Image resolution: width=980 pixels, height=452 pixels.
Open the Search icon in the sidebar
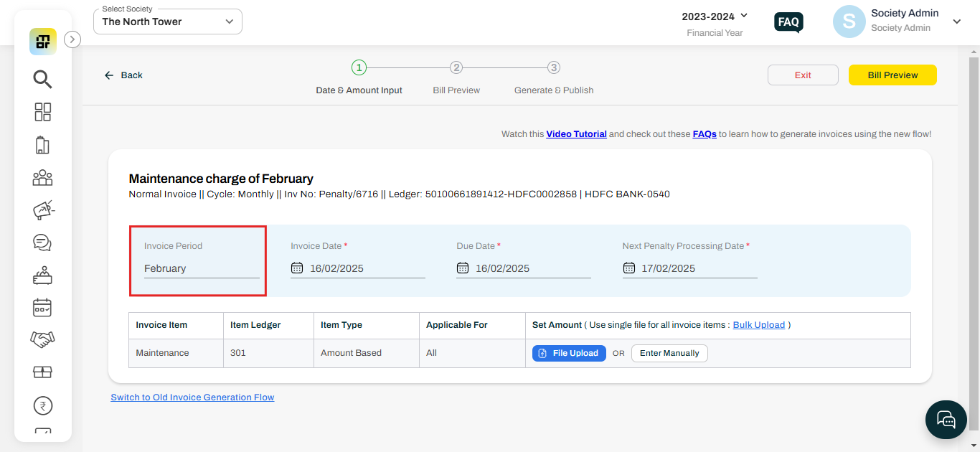(42, 79)
